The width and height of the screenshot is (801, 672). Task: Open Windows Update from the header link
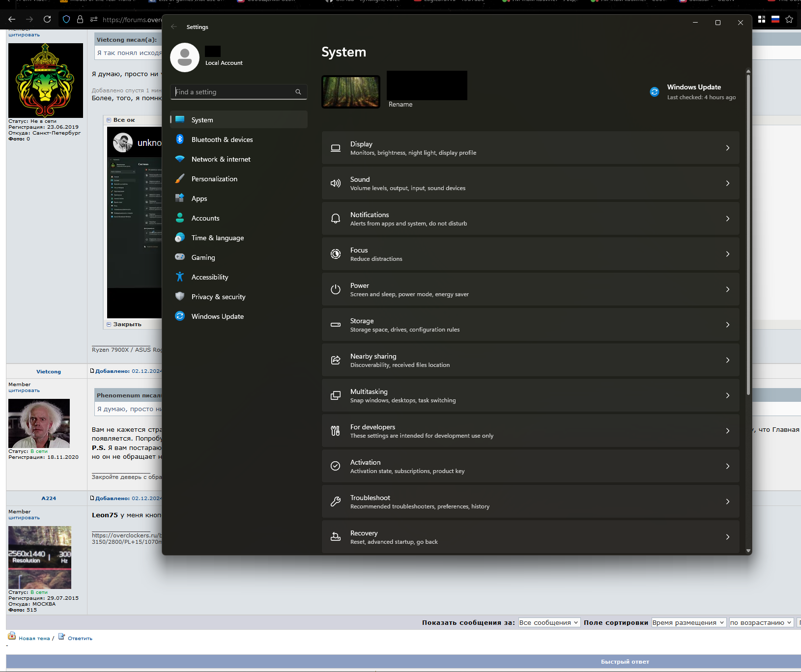pos(694,87)
